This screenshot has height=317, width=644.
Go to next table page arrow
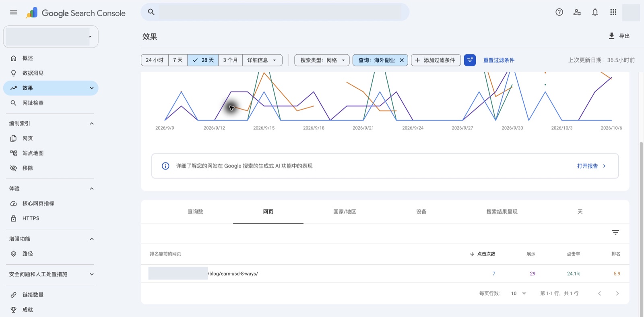pyautogui.click(x=617, y=293)
